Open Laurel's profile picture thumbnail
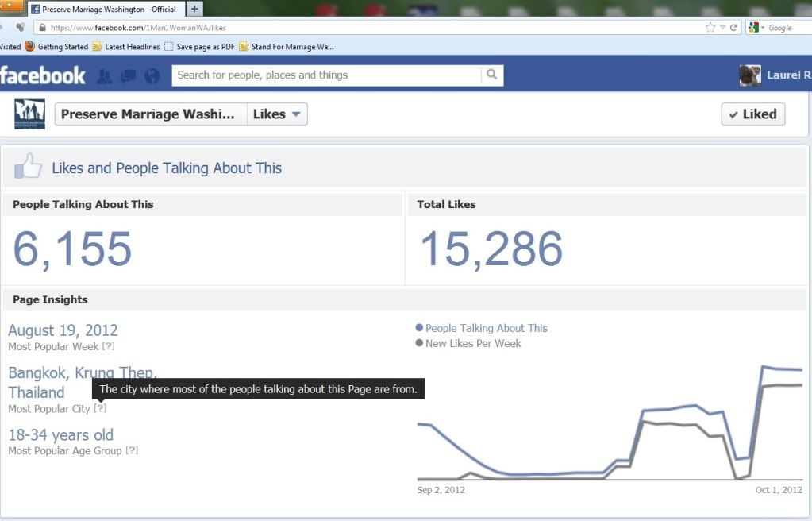The width and height of the screenshot is (812, 521). click(750, 75)
